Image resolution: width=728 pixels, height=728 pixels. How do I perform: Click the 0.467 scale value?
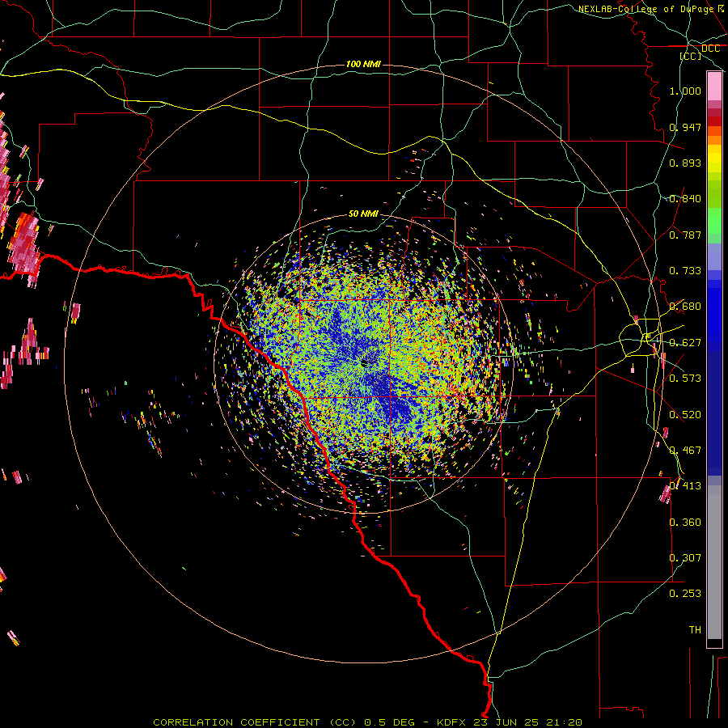[x=685, y=451]
